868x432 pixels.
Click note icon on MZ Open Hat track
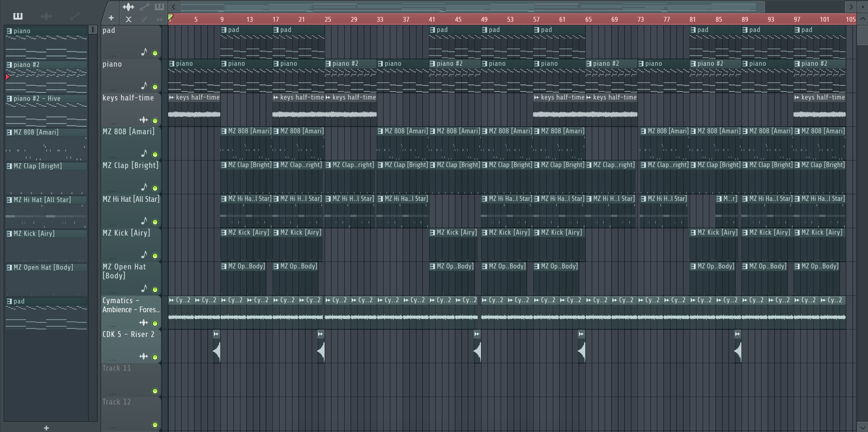144,288
